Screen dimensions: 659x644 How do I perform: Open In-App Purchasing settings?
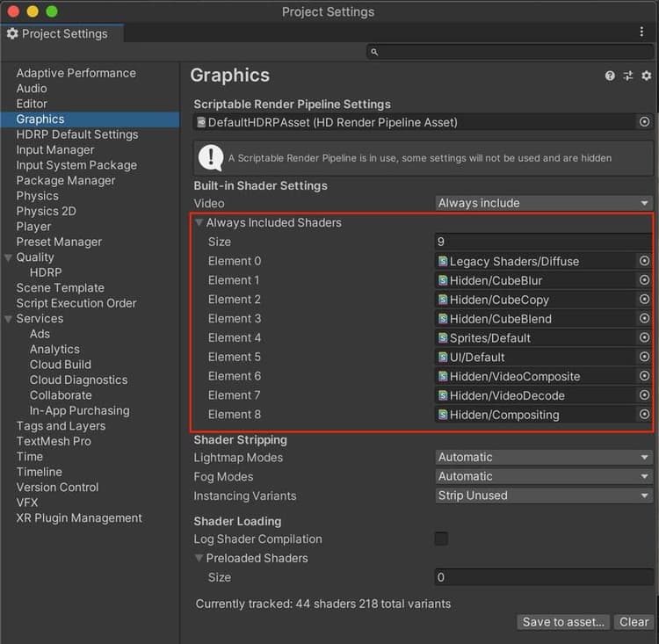(x=79, y=410)
